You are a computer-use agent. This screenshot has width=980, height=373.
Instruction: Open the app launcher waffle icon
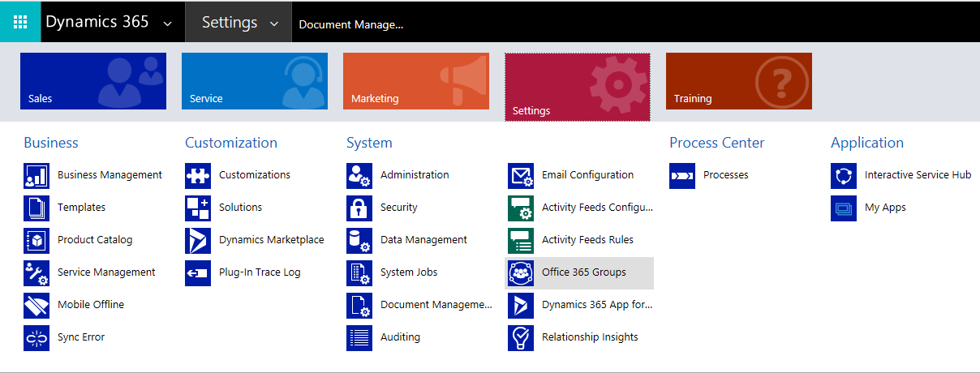(20, 22)
